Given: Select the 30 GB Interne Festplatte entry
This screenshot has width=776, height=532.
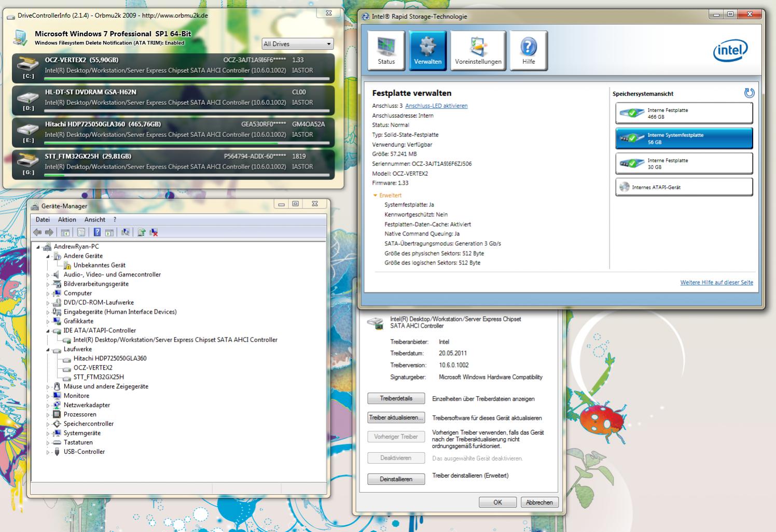Looking at the screenshot, I should tap(684, 163).
